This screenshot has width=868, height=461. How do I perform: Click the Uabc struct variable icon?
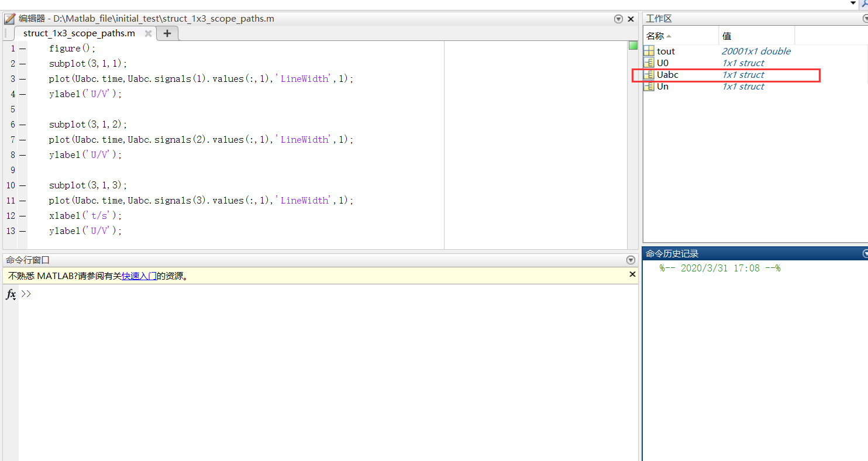pyautogui.click(x=649, y=75)
